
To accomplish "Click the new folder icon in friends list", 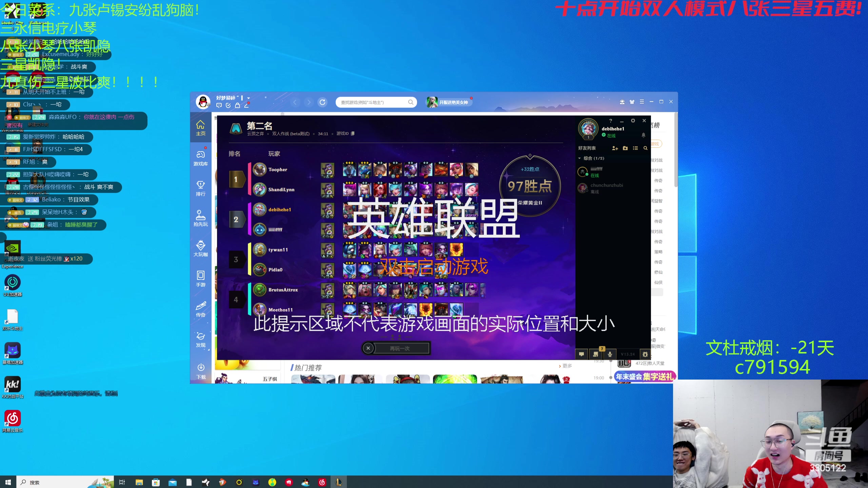I will pyautogui.click(x=625, y=148).
